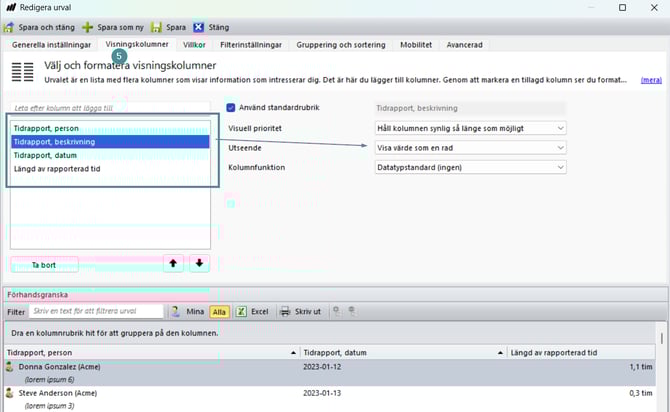This screenshot has height=412, width=670.
Task: Click the column search field
Action: 110,107
